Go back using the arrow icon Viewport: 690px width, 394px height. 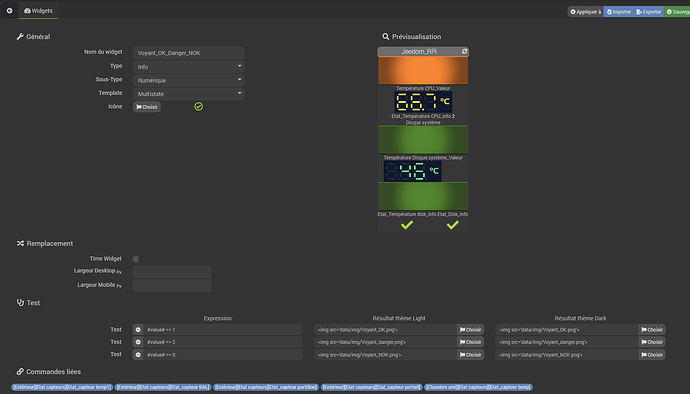tap(9, 11)
